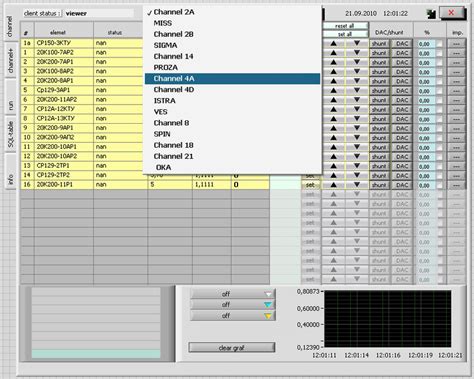The image size is (474, 379).
Task: Click the 0,00 percent field in row 7
Action: [425, 110]
